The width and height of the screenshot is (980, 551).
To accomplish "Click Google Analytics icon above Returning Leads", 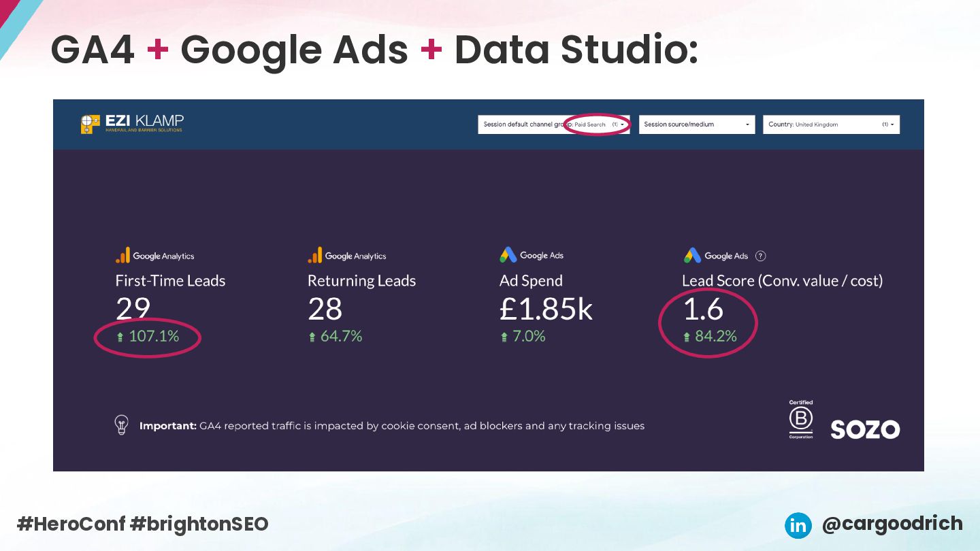I will pos(315,255).
